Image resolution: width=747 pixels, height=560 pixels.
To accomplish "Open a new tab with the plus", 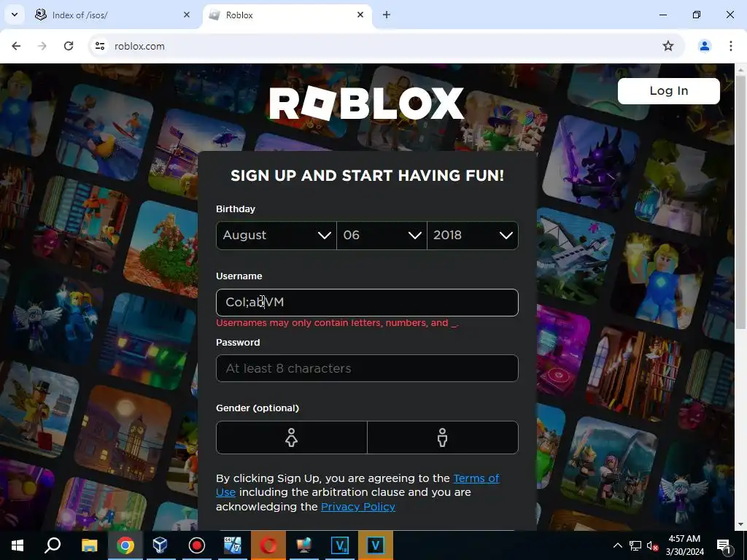I will tap(387, 15).
